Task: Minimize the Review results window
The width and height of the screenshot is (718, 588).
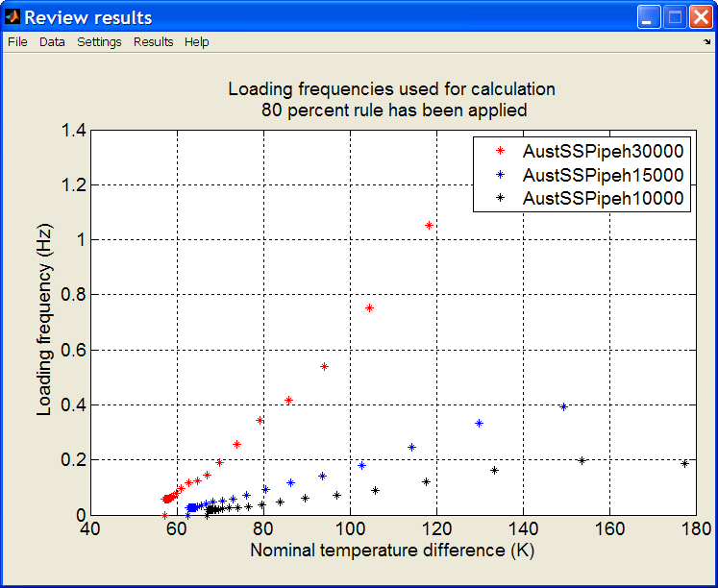Action: point(648,17)
